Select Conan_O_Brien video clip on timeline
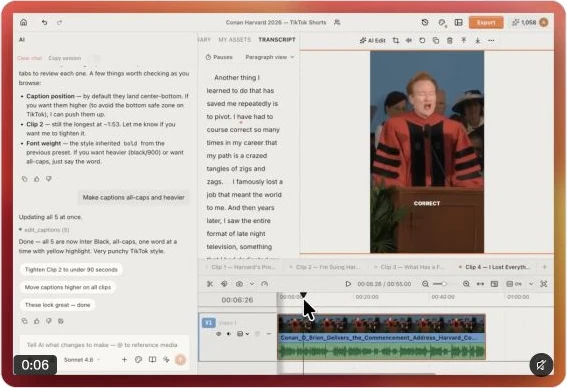 381,337
